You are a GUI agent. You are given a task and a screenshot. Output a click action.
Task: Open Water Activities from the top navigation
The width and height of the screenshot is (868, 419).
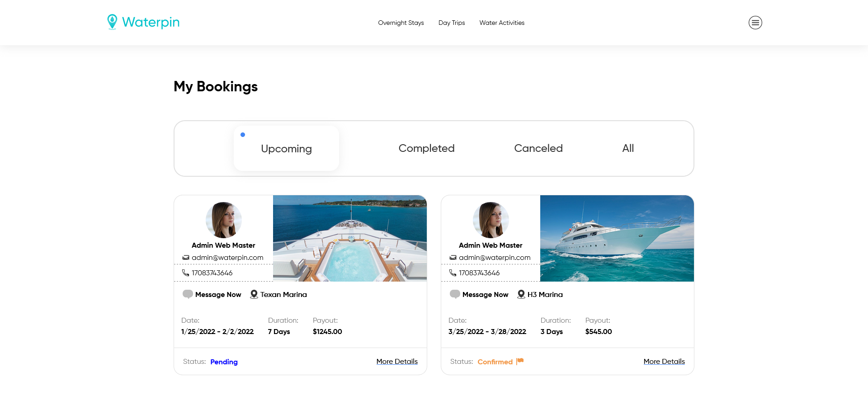502,23
